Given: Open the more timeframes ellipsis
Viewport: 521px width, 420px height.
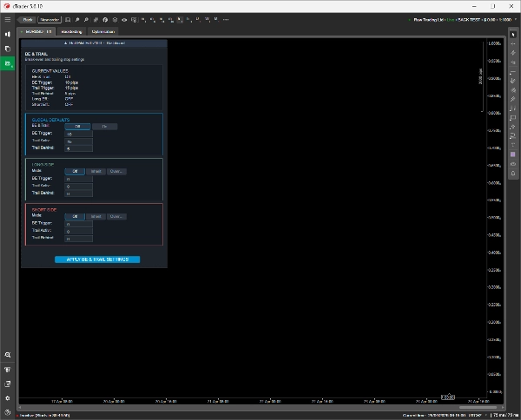Looking at the screenshot, I should coord(226,20).
